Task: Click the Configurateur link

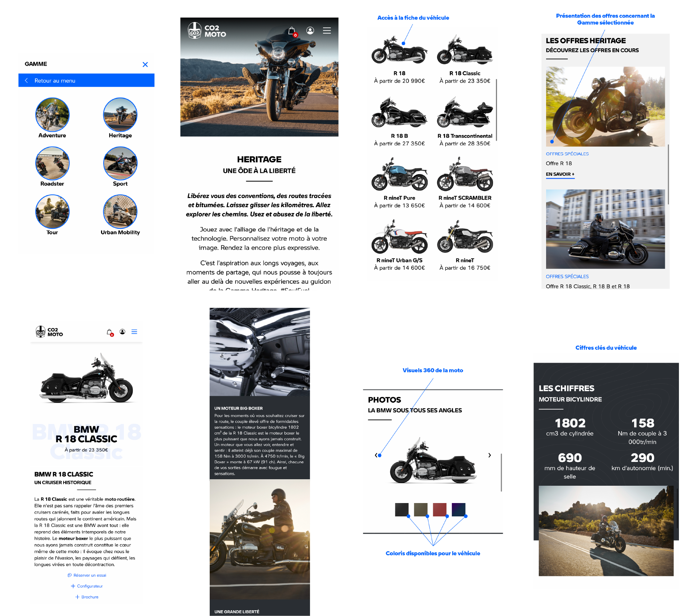Action: click(87, 586)
